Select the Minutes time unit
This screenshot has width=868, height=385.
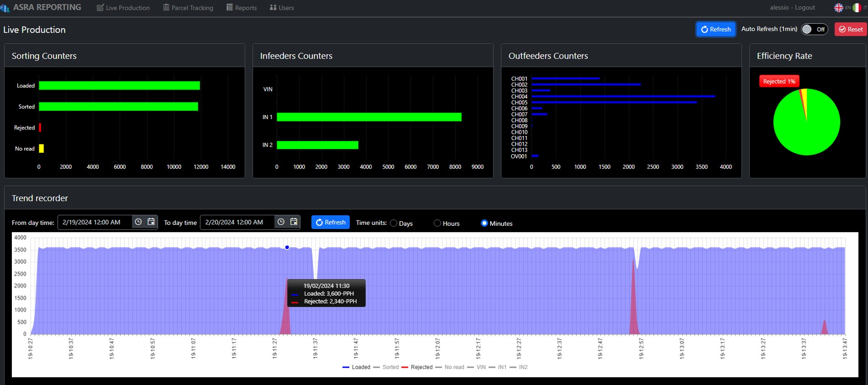(x=485, y=223)
